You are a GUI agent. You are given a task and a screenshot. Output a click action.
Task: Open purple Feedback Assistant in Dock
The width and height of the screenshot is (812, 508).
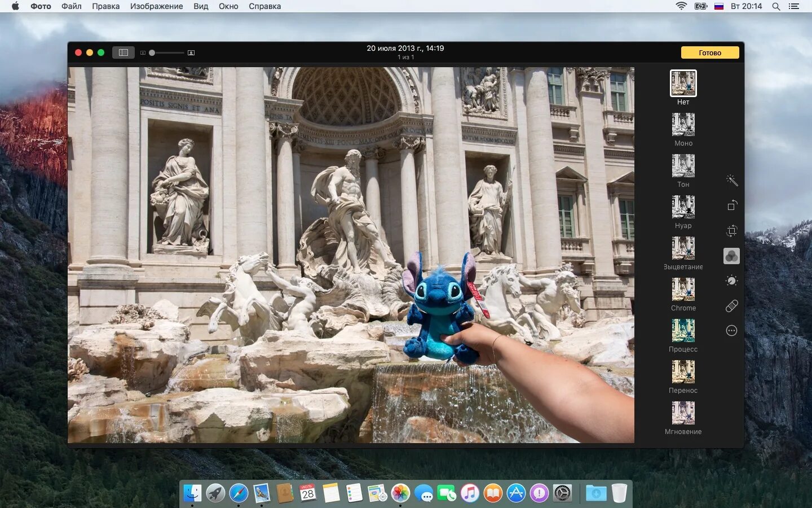click(x=539, y=493)
